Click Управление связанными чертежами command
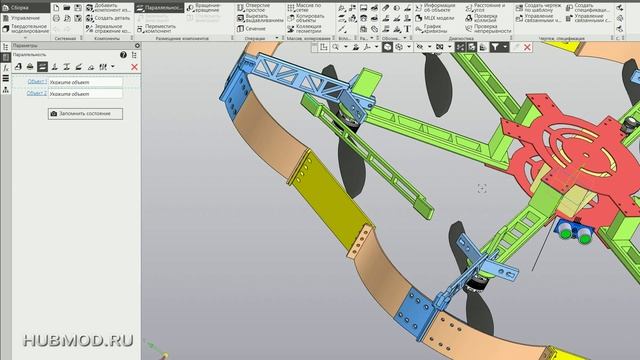This screenshot has height=360, width=640. click(538, 18)
